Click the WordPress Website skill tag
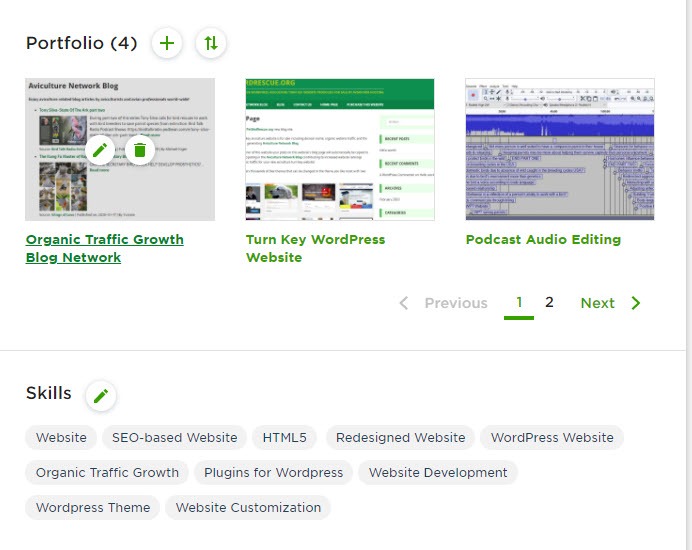This screenshot has width=692, height=550. click(552, 437)
